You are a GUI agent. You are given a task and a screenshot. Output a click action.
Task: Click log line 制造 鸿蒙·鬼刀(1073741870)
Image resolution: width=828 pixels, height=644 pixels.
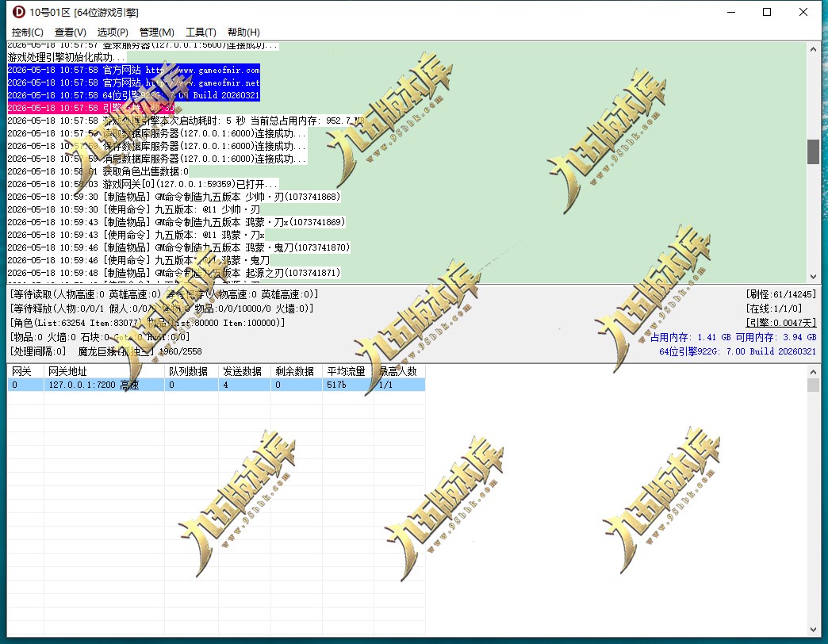coord(178,247)
